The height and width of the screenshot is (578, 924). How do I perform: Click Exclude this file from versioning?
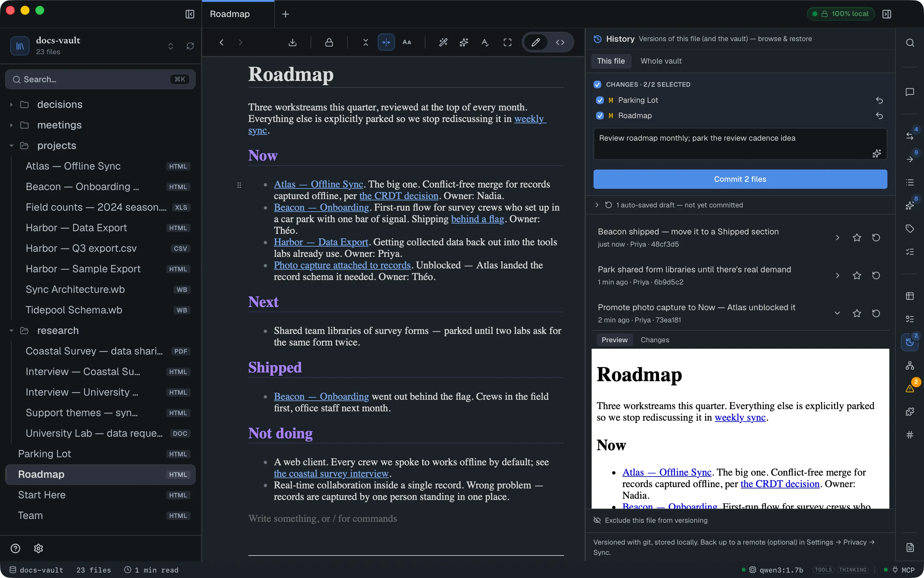tap(650, 521)
